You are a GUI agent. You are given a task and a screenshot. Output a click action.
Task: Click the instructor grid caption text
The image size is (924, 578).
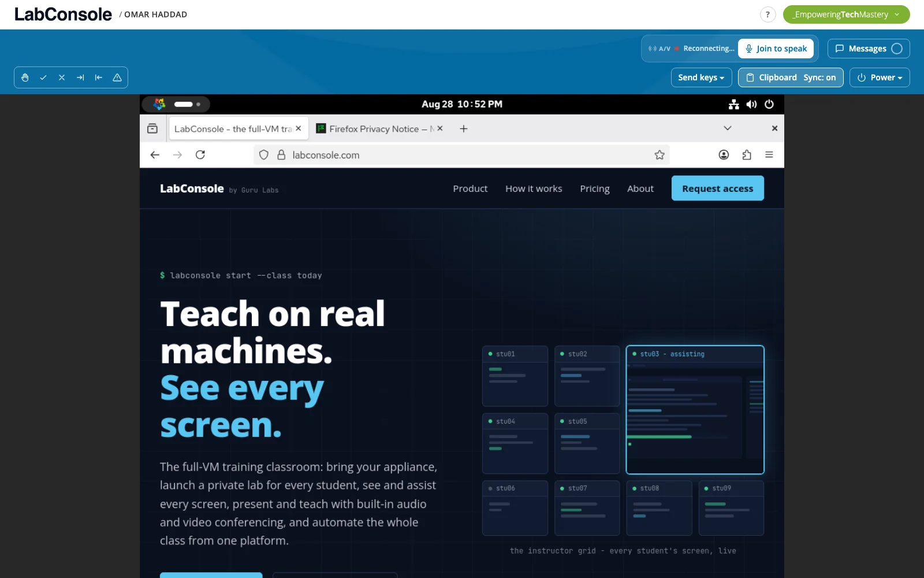(623, 551)
